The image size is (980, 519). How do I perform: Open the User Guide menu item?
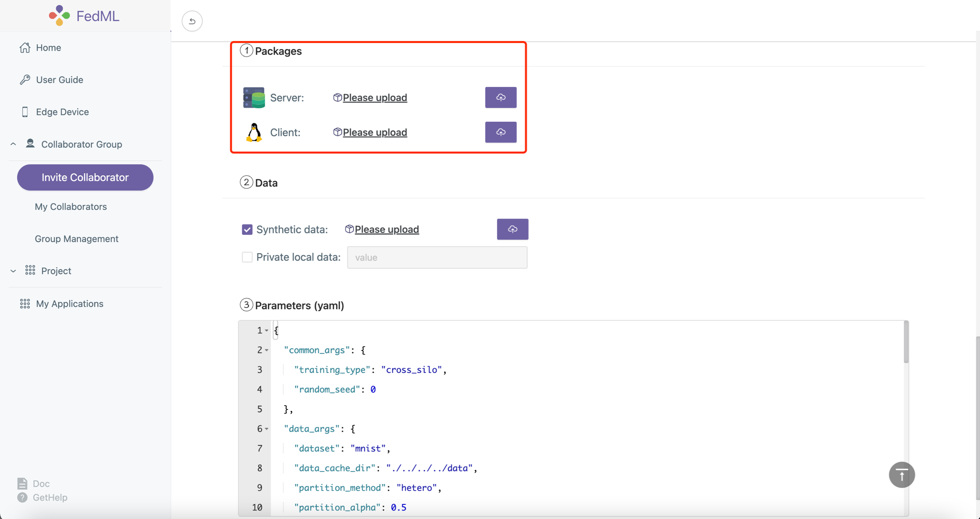tap(59, 79)
